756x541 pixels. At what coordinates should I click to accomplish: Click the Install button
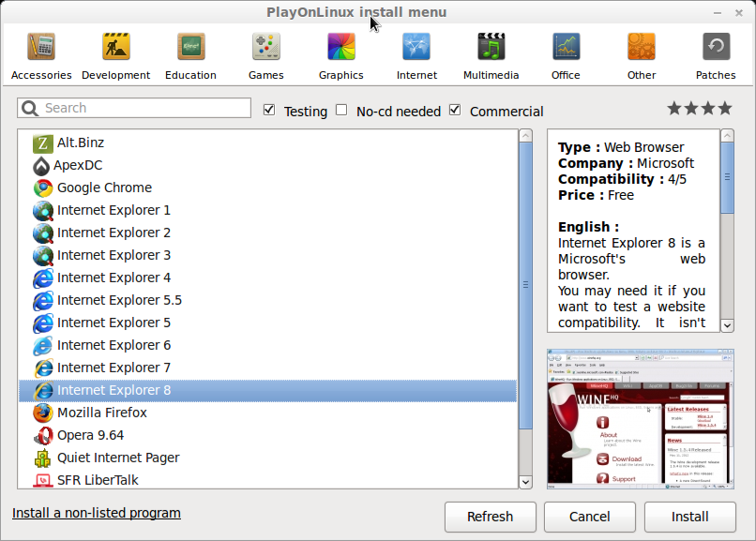click(x=690, y=517)
